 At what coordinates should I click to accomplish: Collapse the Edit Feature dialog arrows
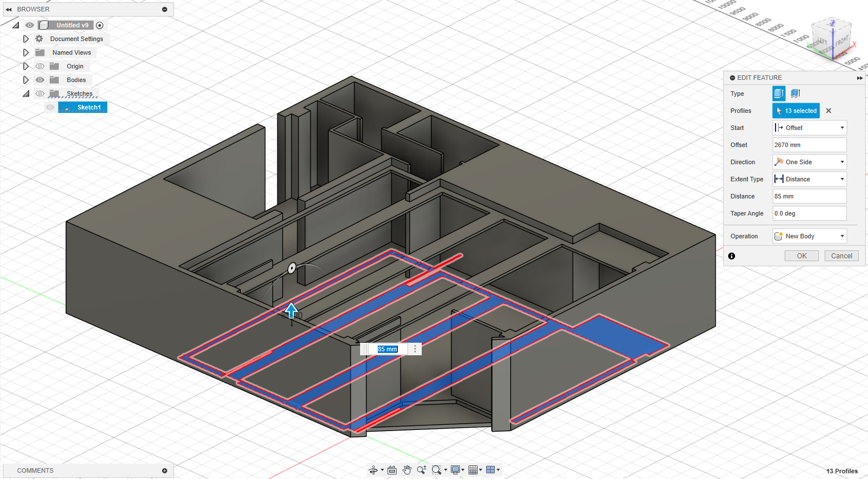(860, 78)
